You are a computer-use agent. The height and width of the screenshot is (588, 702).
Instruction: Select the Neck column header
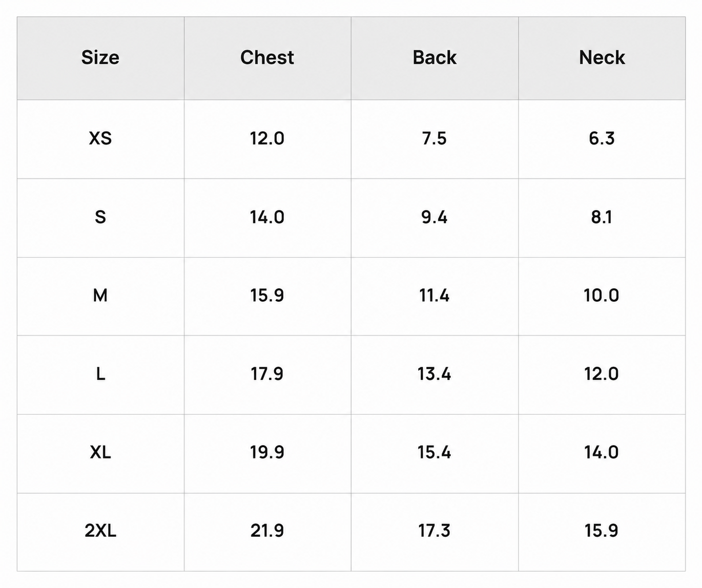[x=602, y=57]
